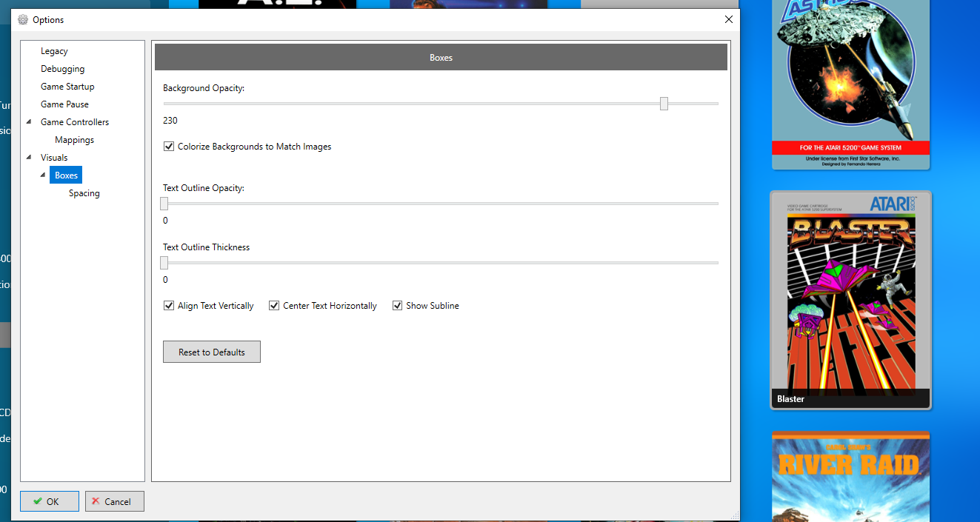Select Debugging in the options tree

[63, 69]
